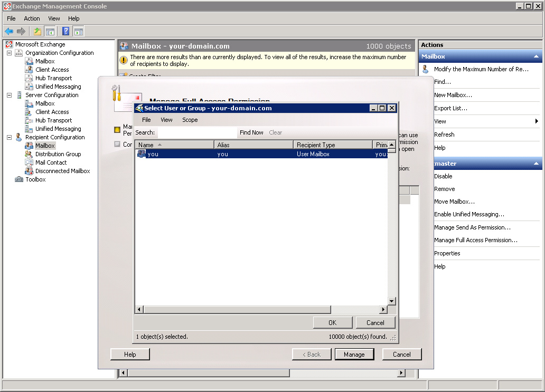Open the Action menu
This screenshot has height=392, width=545.
32,18
